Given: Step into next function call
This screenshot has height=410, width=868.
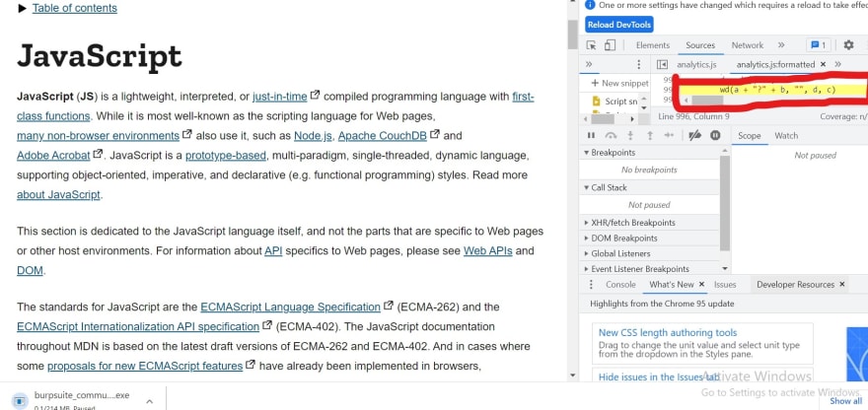Looking at the screenshot, I should 630,136.
